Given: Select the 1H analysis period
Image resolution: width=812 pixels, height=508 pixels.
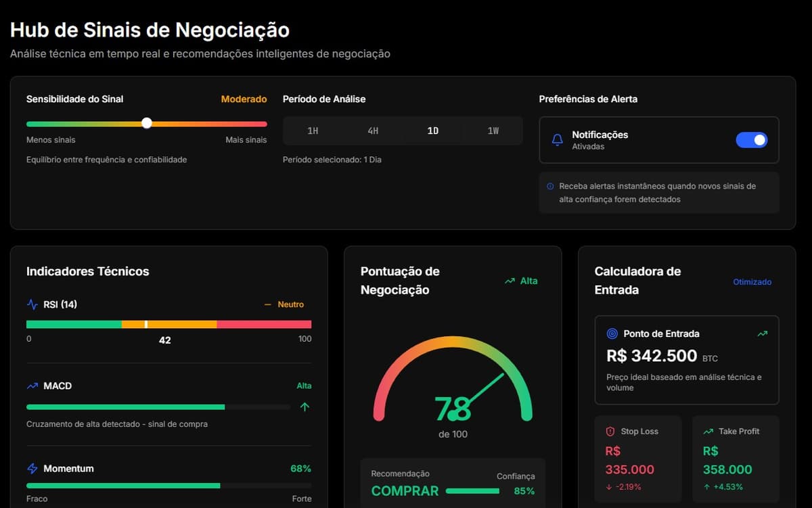Looking at the screenshot, I should point(313,131).
